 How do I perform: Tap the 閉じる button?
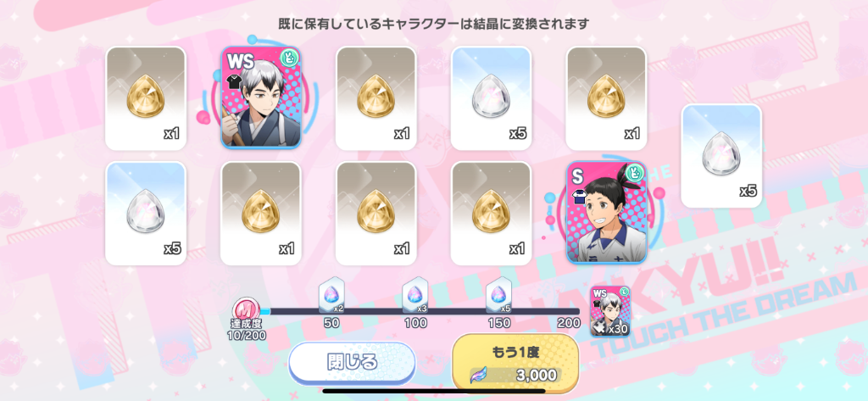tap(352, 363)
